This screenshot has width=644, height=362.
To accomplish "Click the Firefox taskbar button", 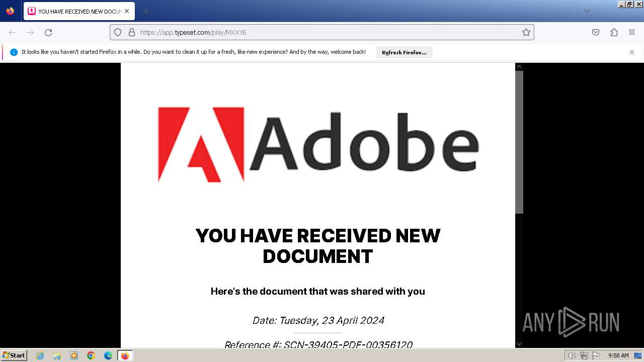I will tap(125, 355).
